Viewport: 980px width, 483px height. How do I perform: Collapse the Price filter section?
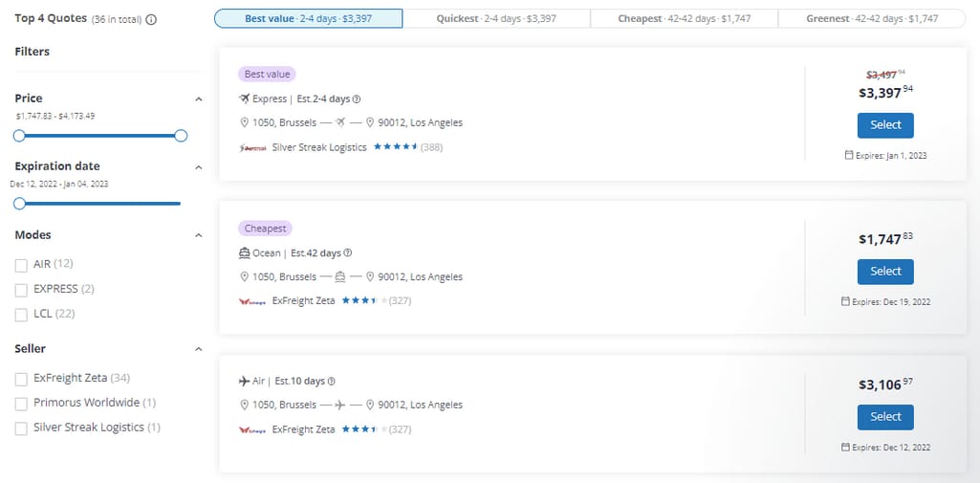(199, 99)
